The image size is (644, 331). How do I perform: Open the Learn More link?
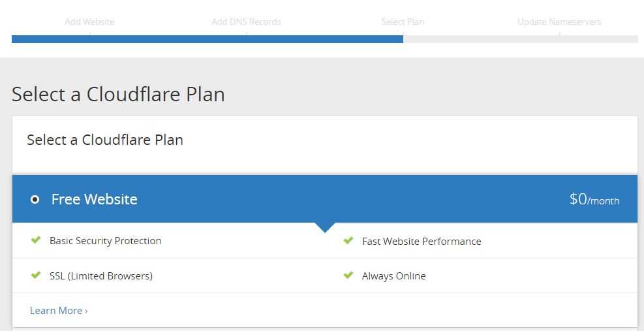(59, 311)
